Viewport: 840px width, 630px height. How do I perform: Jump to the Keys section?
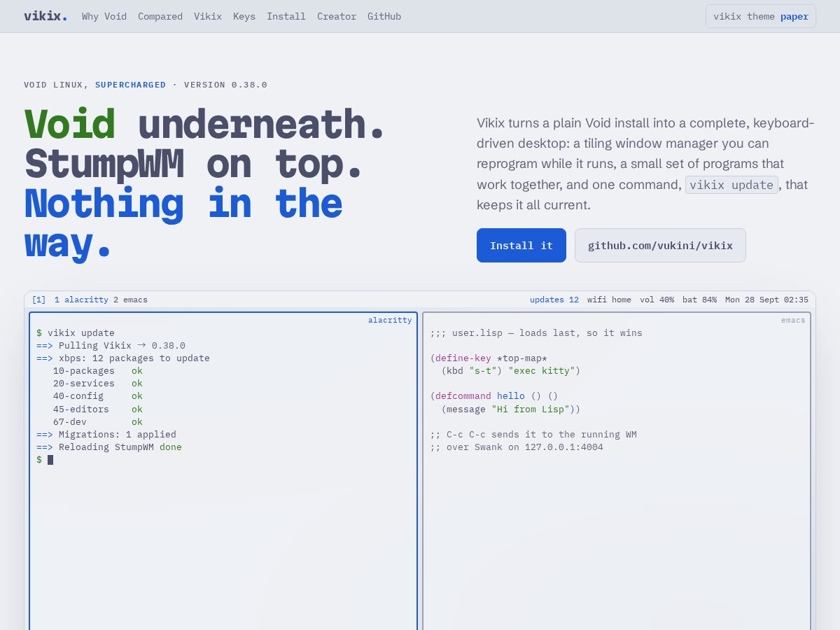pos(244,16)
